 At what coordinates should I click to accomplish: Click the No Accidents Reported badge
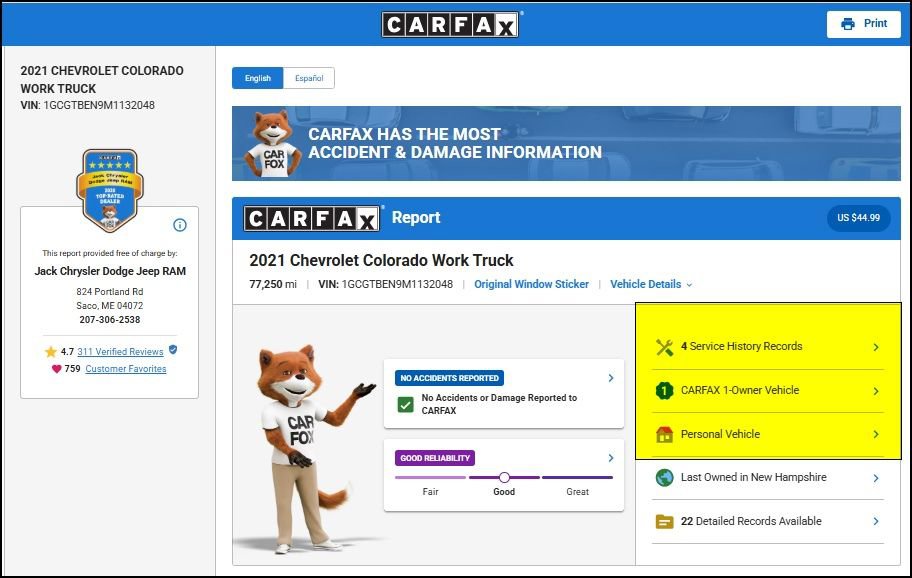[x=450, y=378]
